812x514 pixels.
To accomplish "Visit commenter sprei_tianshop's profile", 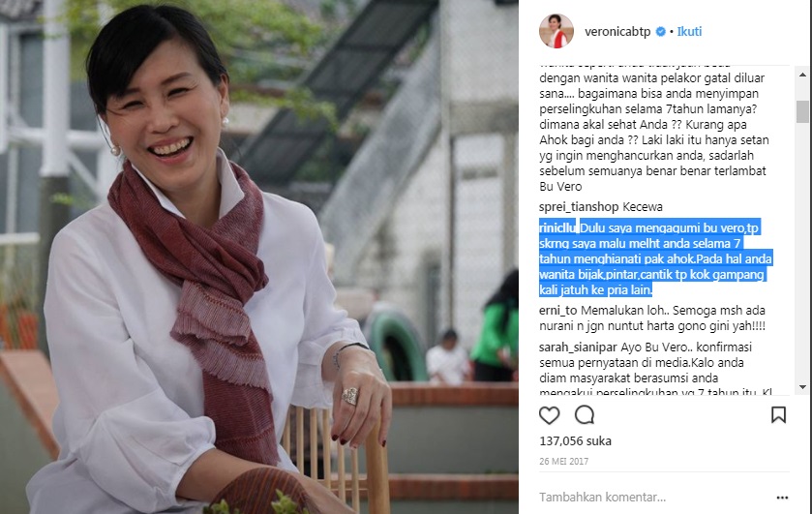I will [579, 207].
